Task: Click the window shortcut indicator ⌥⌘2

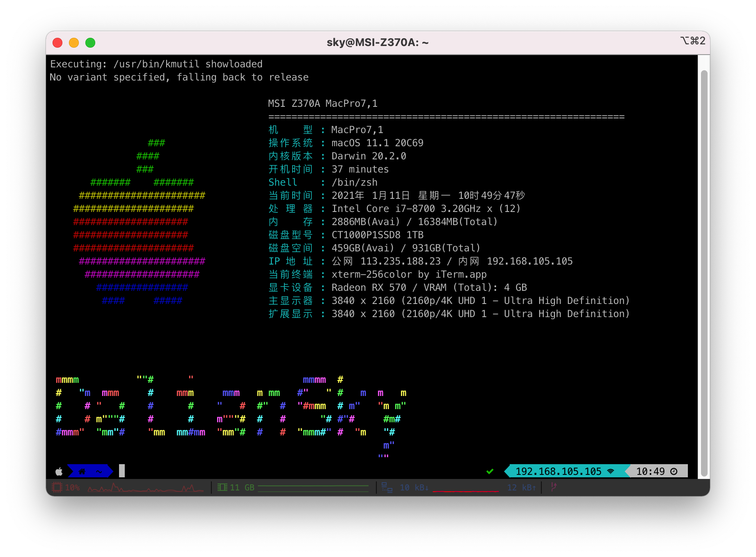Action: click(693, 41)
